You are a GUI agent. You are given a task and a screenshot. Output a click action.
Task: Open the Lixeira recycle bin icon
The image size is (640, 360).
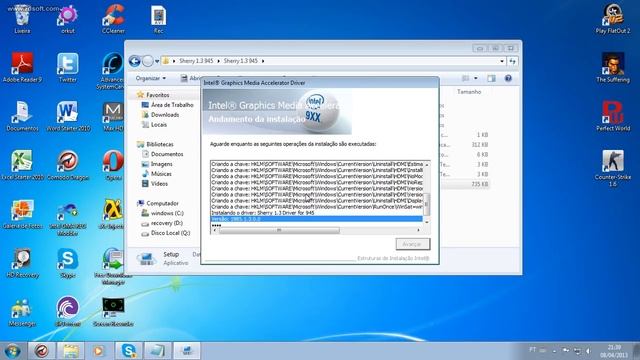[x=22, y=18]
